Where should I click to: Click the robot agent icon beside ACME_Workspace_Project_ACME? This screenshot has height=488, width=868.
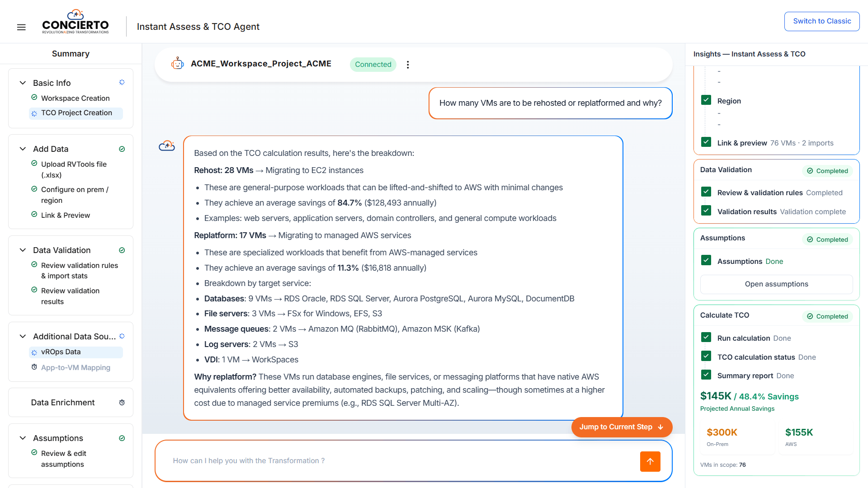point(178,64)
